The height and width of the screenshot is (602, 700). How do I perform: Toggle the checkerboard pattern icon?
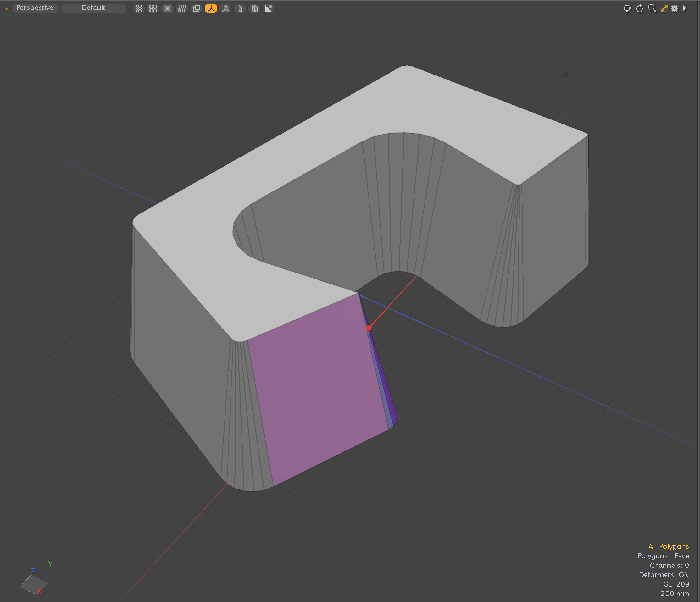[x=138, y=8]
